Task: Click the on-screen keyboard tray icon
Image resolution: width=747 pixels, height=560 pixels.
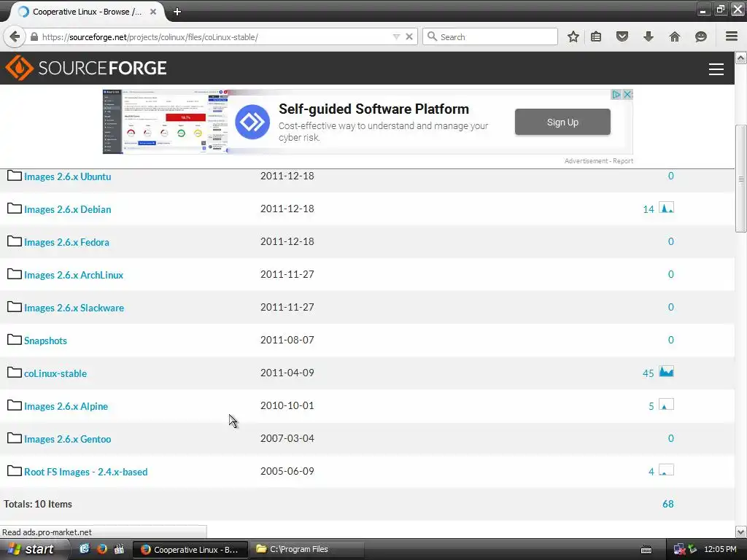Action: 646,550
